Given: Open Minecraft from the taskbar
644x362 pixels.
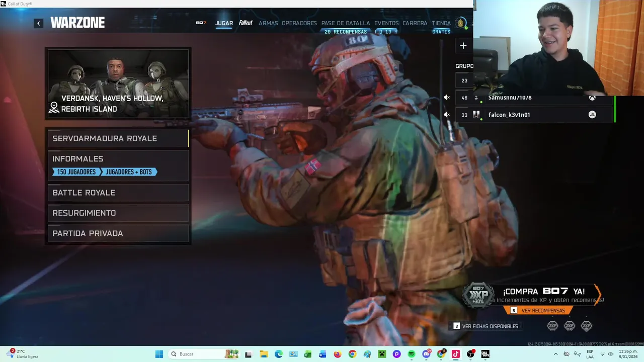Looking at the screenshot, I should (382, 354).
